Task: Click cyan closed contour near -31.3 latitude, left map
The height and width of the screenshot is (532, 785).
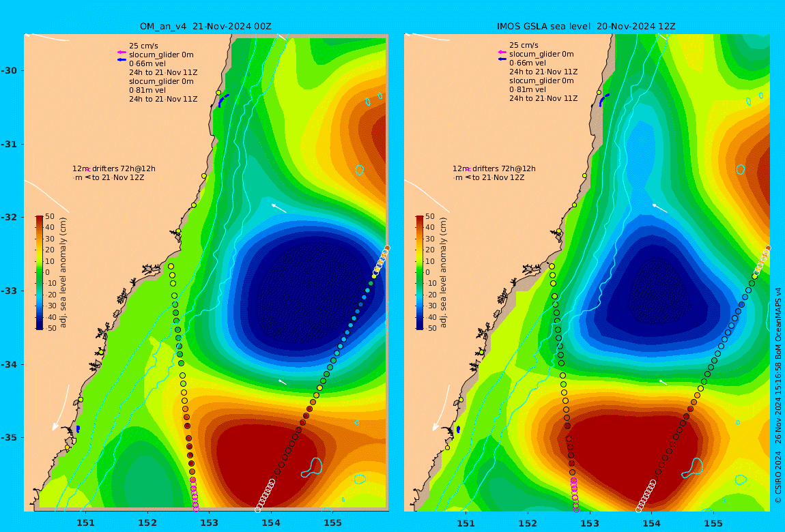Action: (360, 170)
